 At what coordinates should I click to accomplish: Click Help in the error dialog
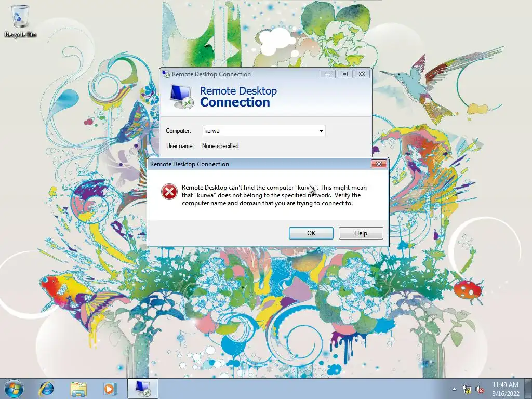(x=361, y=233)
